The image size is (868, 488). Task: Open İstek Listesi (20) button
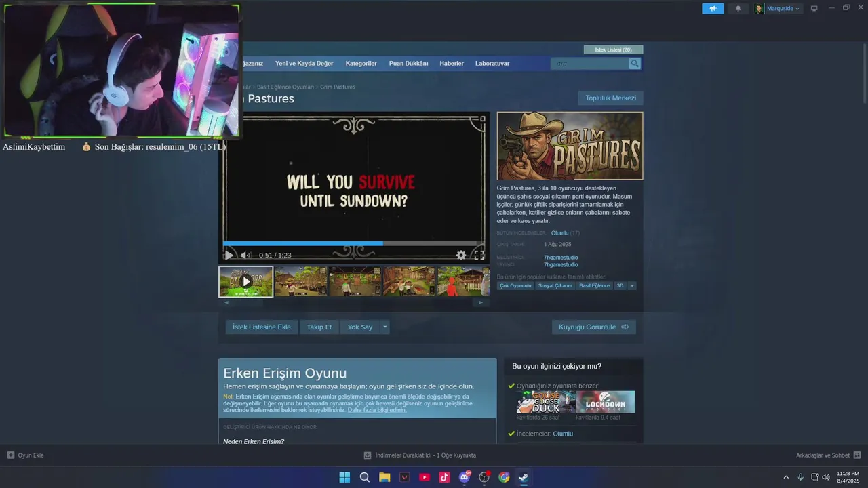613,49
